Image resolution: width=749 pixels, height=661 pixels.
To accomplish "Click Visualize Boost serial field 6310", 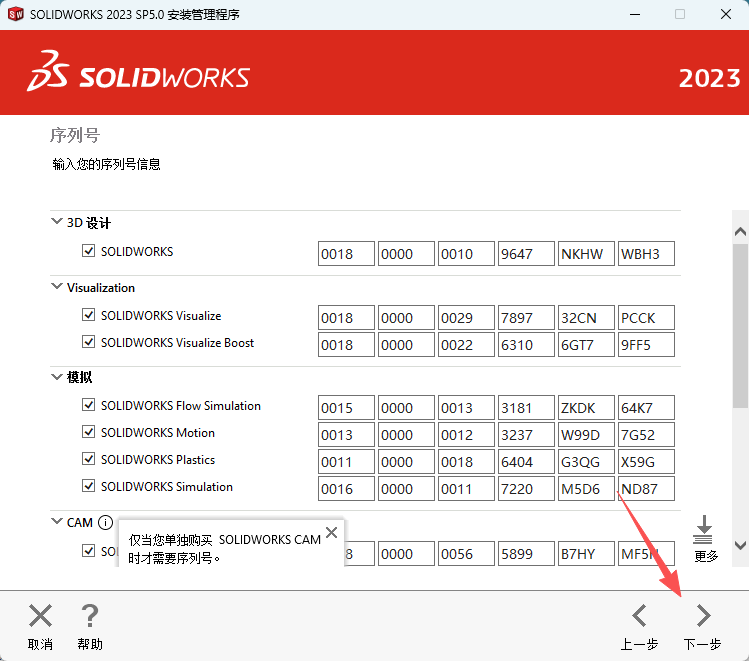I will point(526,345).
